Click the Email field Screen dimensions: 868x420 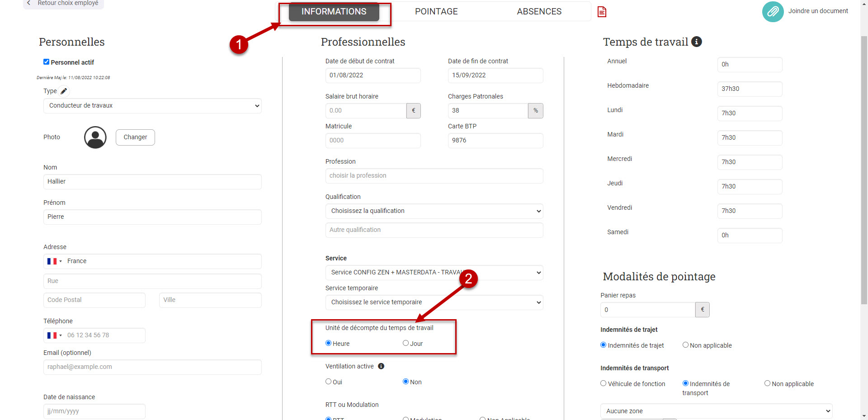[x=152, y=367]
